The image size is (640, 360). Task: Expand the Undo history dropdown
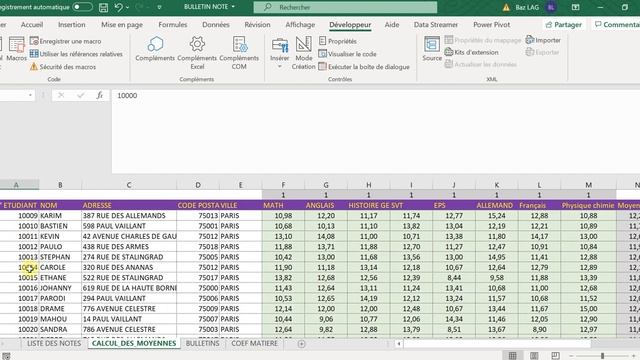(x=128, y=7)
